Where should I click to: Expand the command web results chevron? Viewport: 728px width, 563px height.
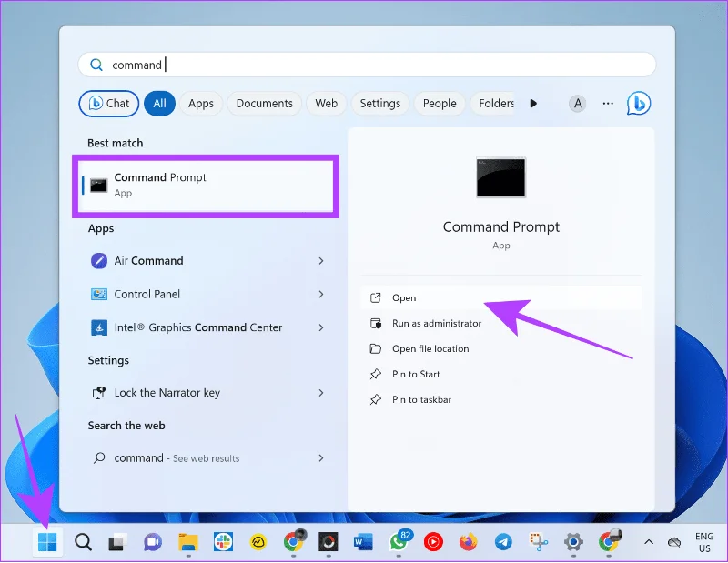pyautogui.click(x=321, y=458)
